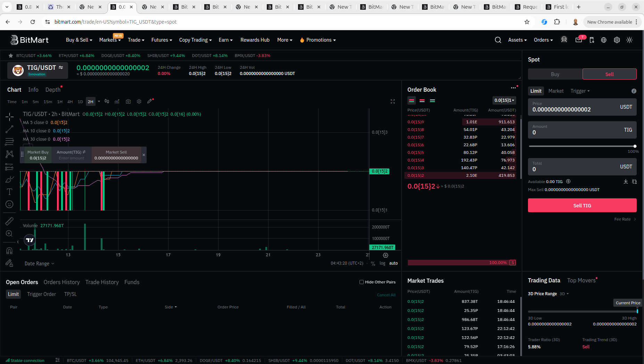Open the Trade History tab
The height and width of the screenshot is (364, 644).
[102, 282]
